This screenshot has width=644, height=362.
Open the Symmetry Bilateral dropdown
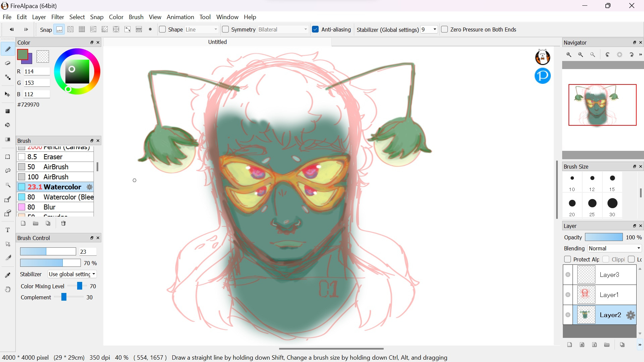pyautogui.click(x=283, y=29)
